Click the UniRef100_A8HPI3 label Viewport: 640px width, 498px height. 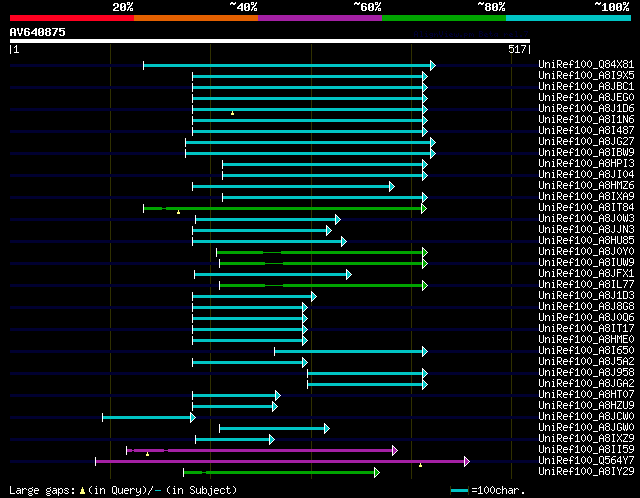(586, 164)
